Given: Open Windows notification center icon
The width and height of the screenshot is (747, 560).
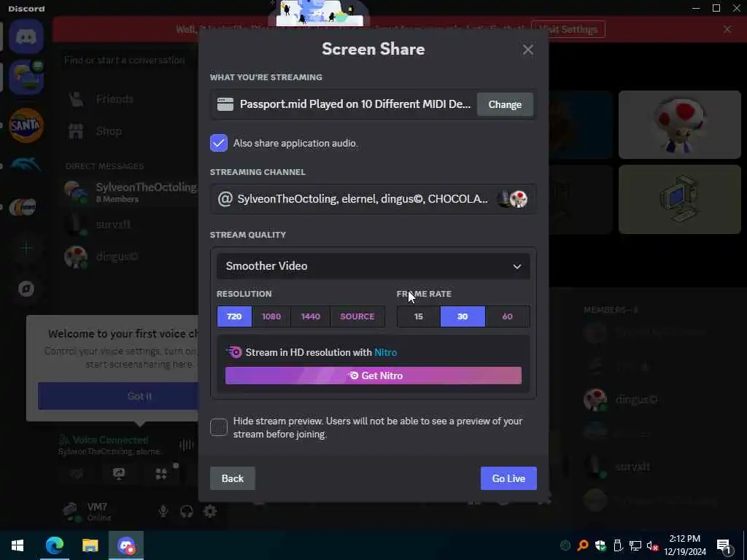Looking at the screenshot, I should point(724,545).
